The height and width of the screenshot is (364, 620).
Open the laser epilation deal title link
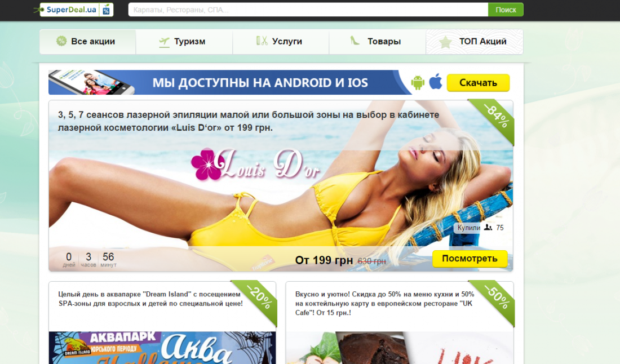[x=248, y=121]
